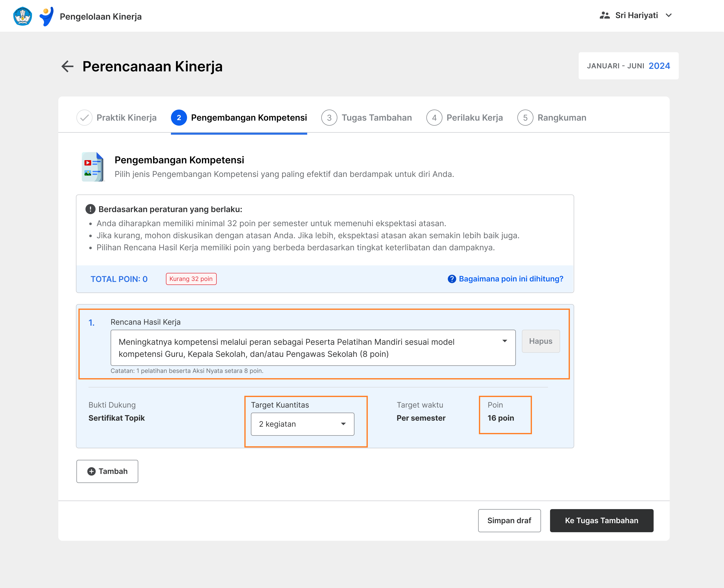Image resolution: width=724 pixels, height=588 pixels.
Task: Click the blue Pengelolaan Kinerja app logo
Action: coord(47,16)
